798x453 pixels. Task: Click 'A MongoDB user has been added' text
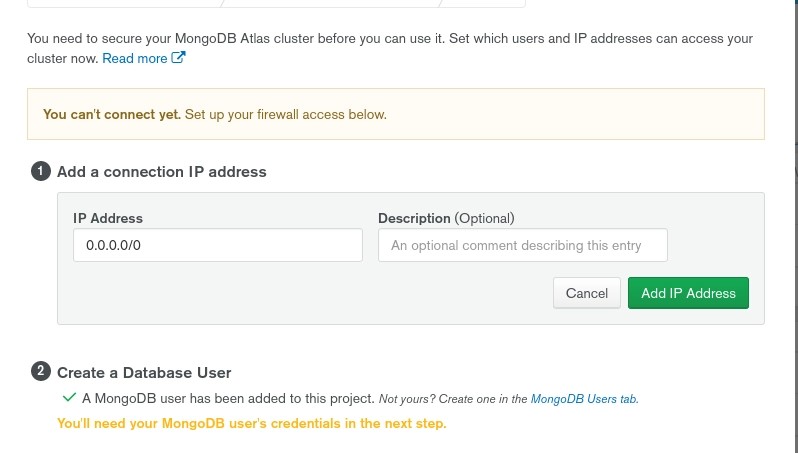tap(229, 399)
